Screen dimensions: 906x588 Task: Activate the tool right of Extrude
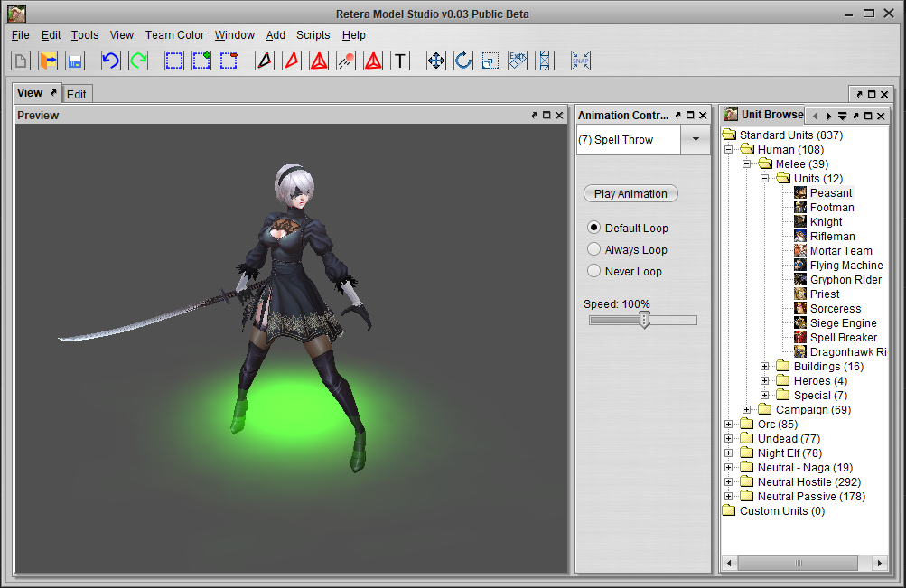click(545, 61)
